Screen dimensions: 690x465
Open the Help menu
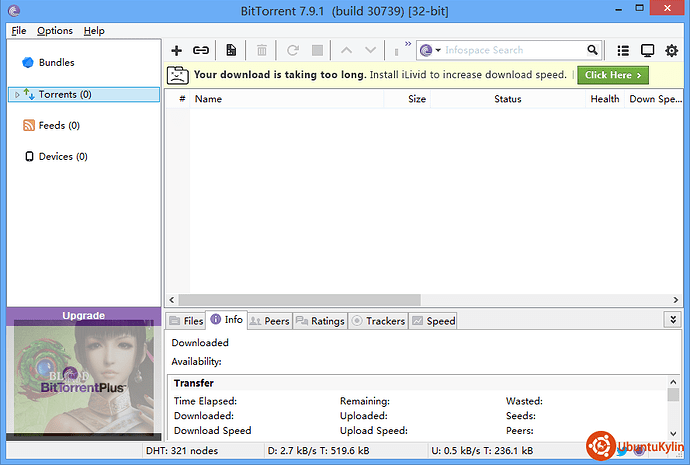[x=94, y=31]
